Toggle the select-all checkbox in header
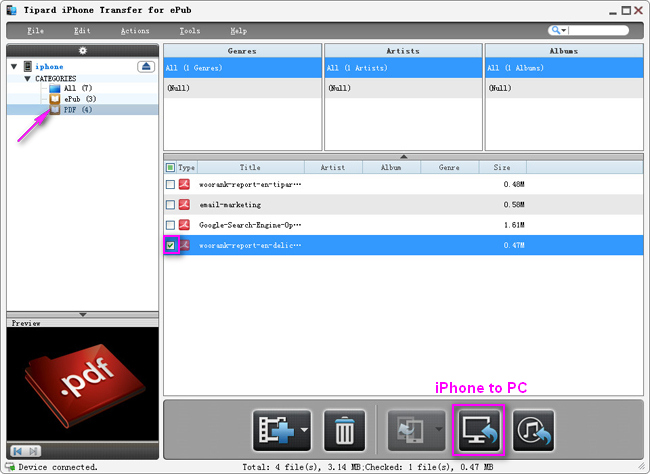Screen dimensions: 650x474 [170, 168]
